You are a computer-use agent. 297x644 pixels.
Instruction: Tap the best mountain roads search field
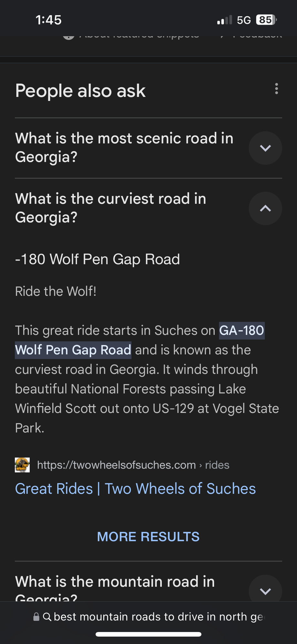(x=158, y=617)
